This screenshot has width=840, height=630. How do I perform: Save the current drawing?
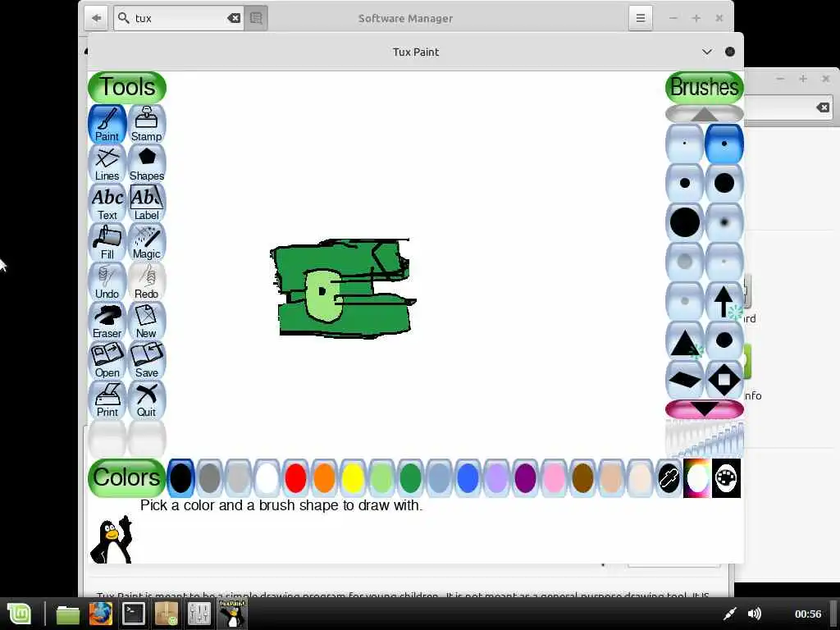(146, 360)
